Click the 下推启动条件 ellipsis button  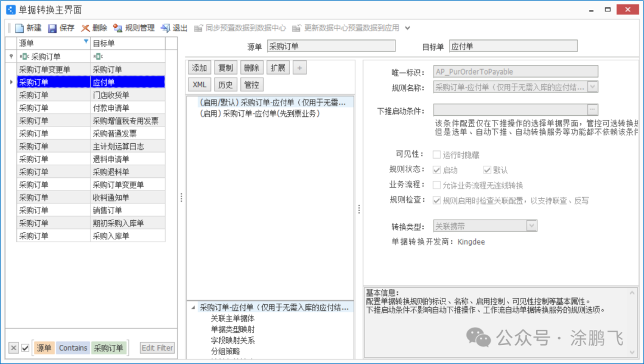coord(592,110)
